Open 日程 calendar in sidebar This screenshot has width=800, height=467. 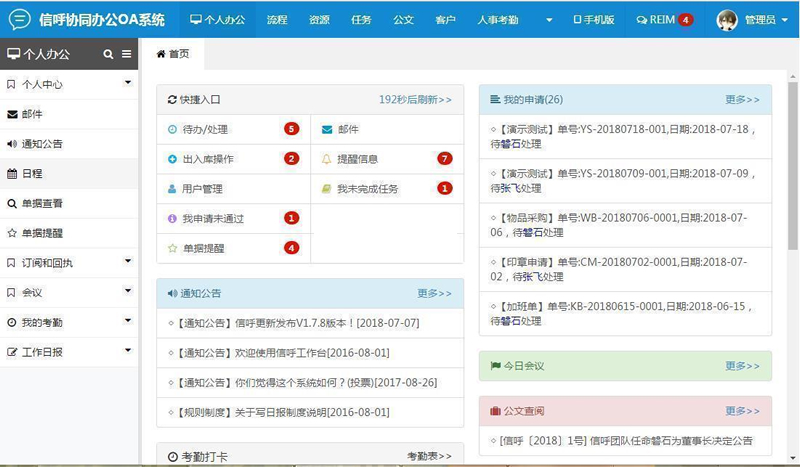32,173
